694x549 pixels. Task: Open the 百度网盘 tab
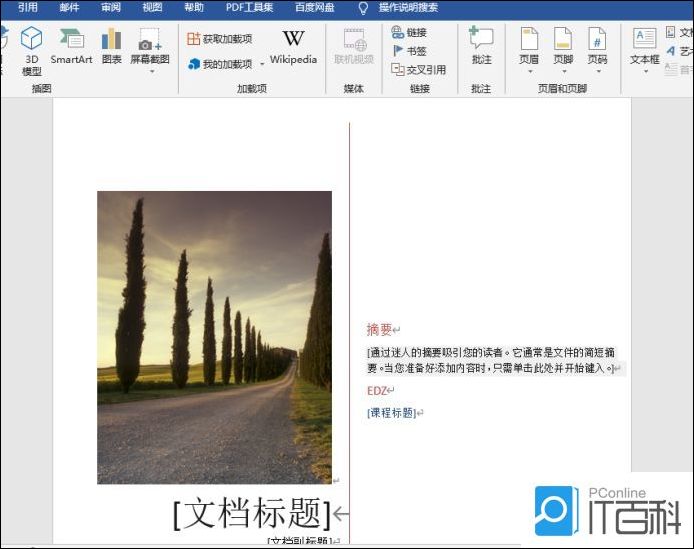click(x=315, y=8)
